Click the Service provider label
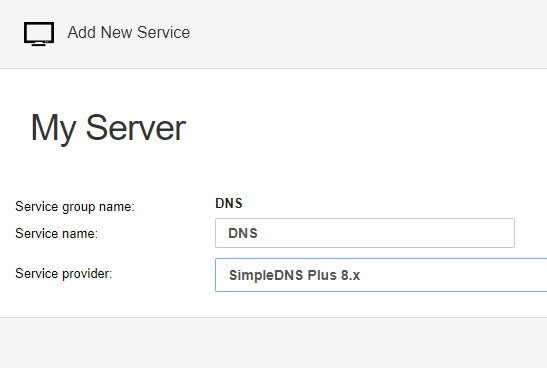 (x=63, y=273)
